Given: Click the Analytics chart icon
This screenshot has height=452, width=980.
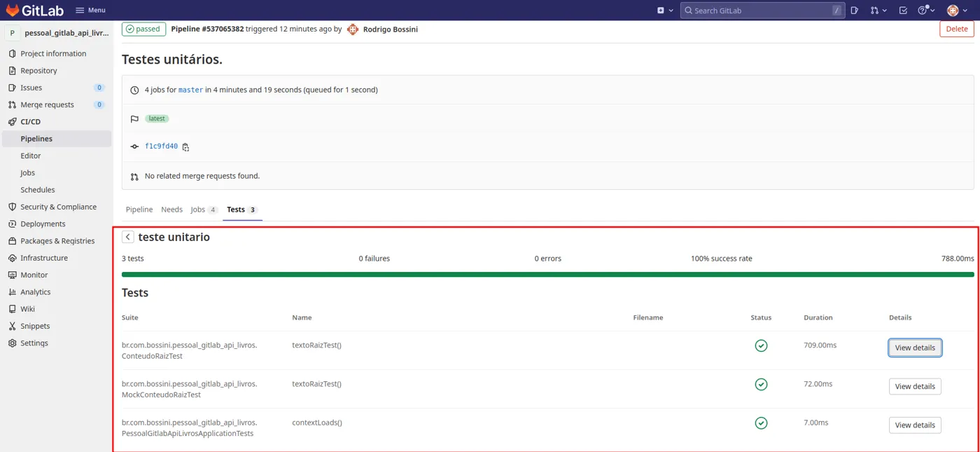Looking at the screenshot, I should [12, 292].
